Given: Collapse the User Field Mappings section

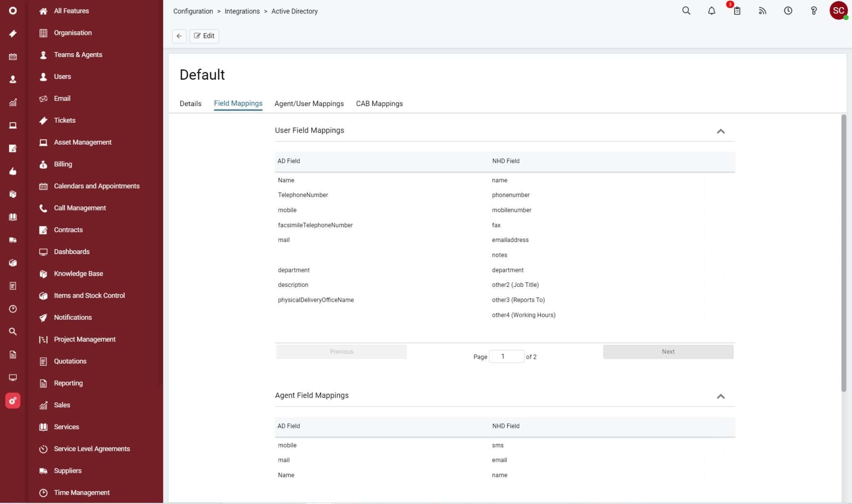Looking at the screenshot, I should click(x=721, y=131).
